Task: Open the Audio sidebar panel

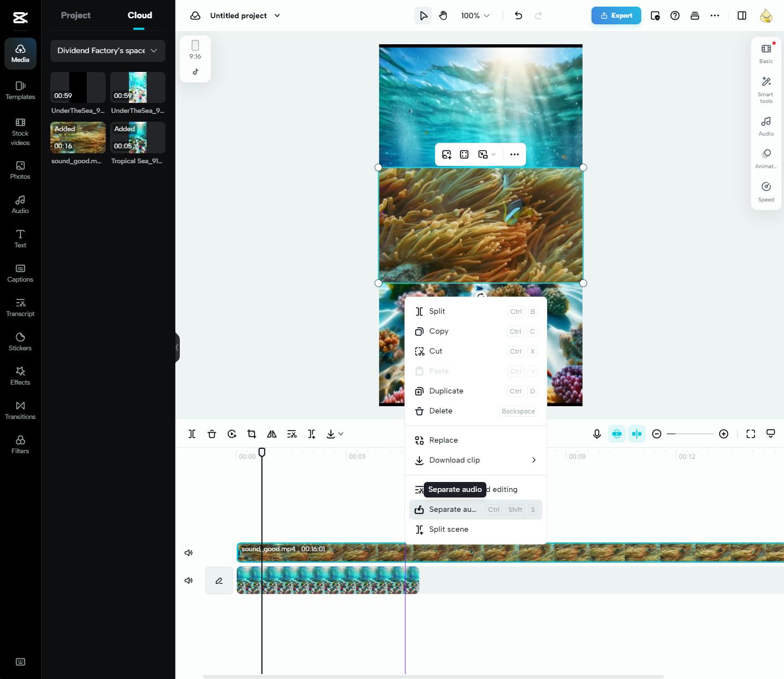Action: coord(20,205)
